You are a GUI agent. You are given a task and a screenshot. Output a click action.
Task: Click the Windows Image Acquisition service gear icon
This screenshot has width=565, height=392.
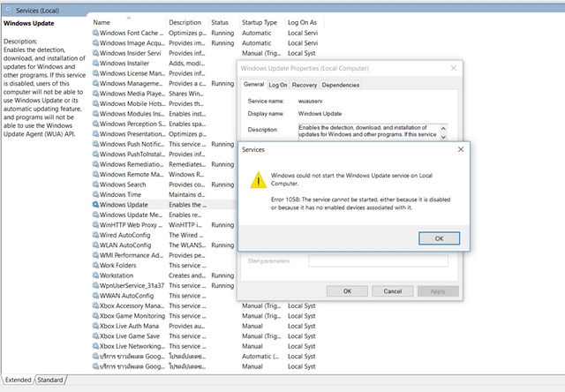click(95, 43)
